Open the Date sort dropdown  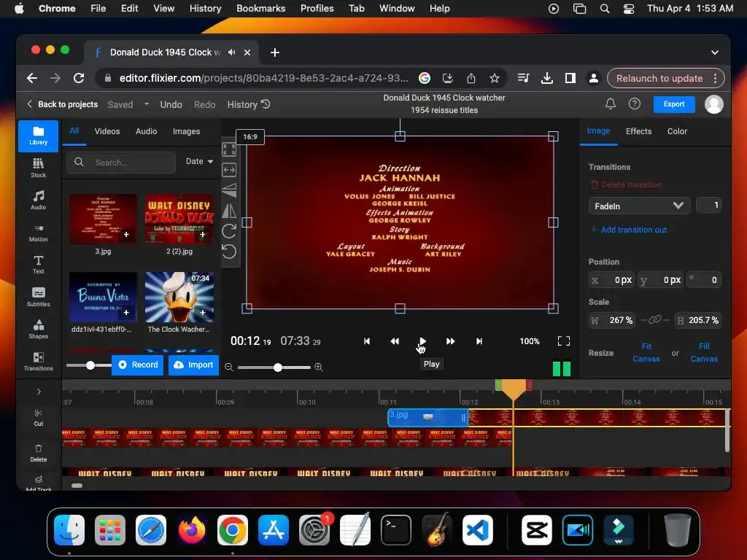199,161
